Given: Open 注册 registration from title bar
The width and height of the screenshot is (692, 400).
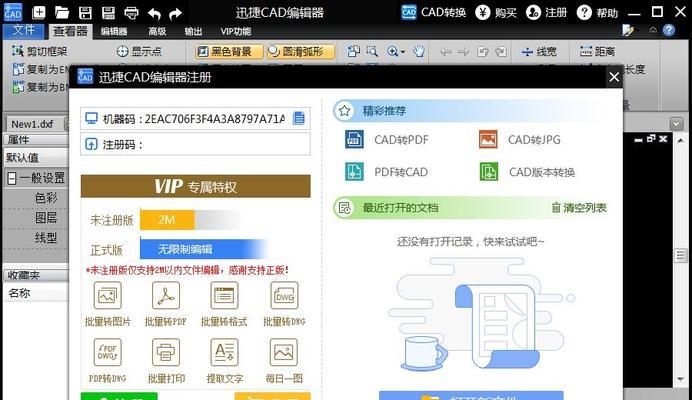Looking at the screenshot, I should (546, 12).
